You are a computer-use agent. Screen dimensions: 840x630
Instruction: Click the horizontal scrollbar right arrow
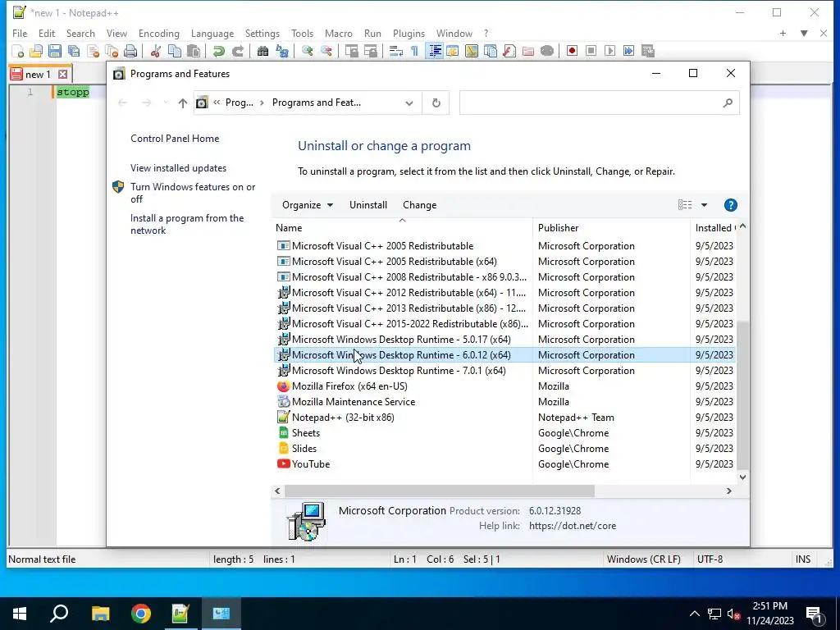coord(729,491)
